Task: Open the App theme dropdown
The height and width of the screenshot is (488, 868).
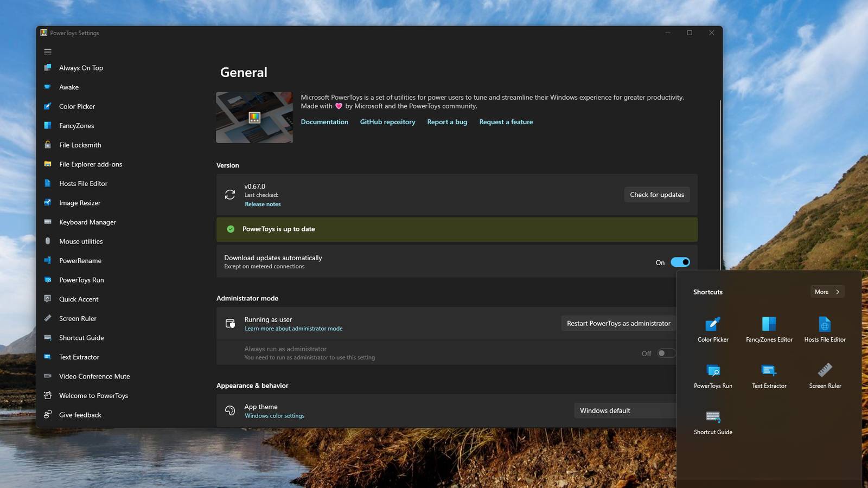Action: point(625,410)
